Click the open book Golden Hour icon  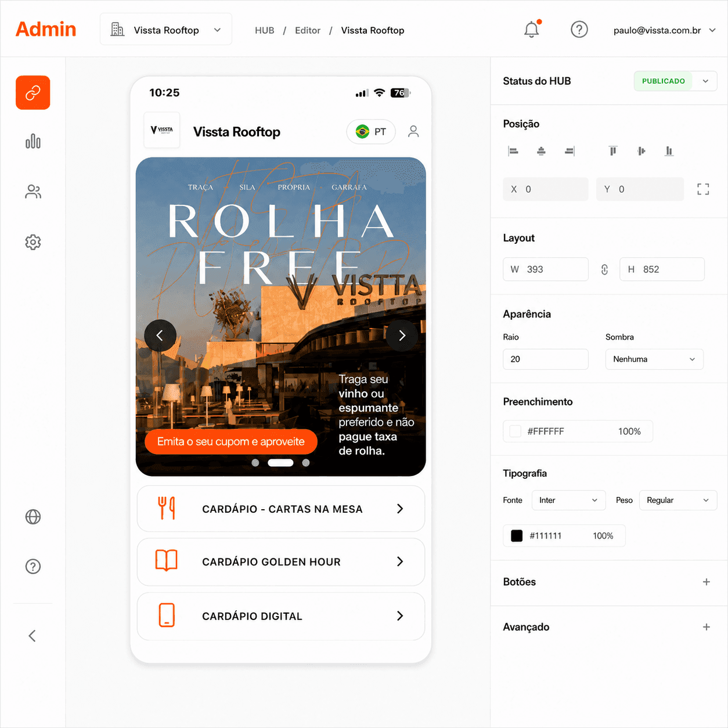pyautogui.click(x=167, y=561)
